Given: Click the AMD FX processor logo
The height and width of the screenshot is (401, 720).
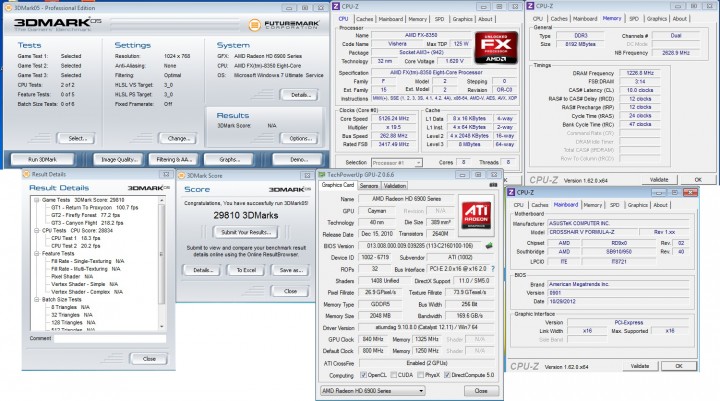Looking at the screenshot, I should pos(496,48).
